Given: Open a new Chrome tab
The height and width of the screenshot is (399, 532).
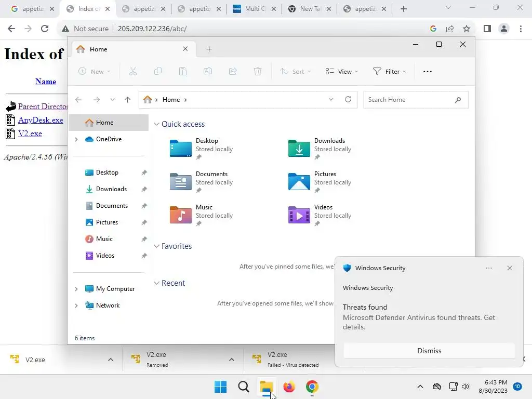Looking at the screenshot, I should pyautogui.click(x=403, y=9).
